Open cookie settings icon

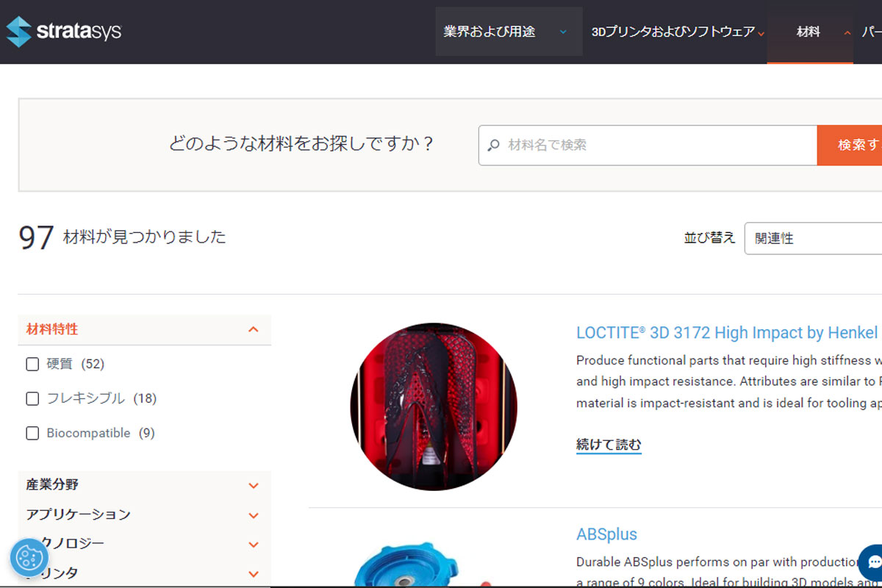pyautogui.click(x=29, y=558)
